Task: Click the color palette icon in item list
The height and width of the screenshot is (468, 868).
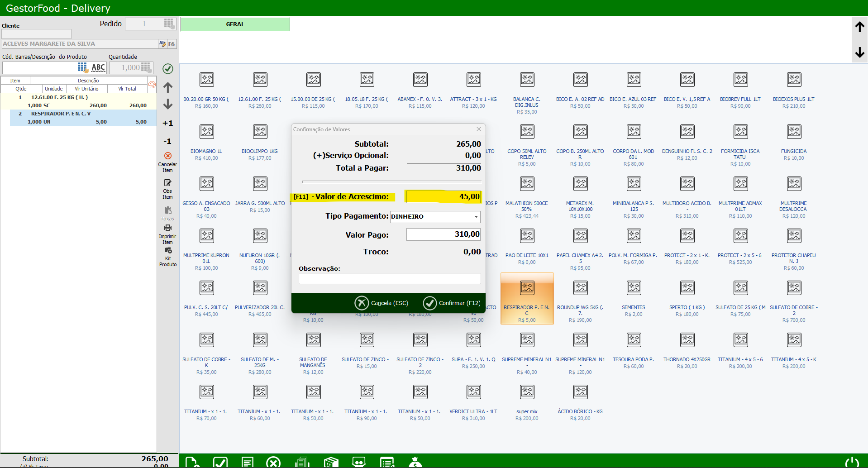Action: coord(152,85)
